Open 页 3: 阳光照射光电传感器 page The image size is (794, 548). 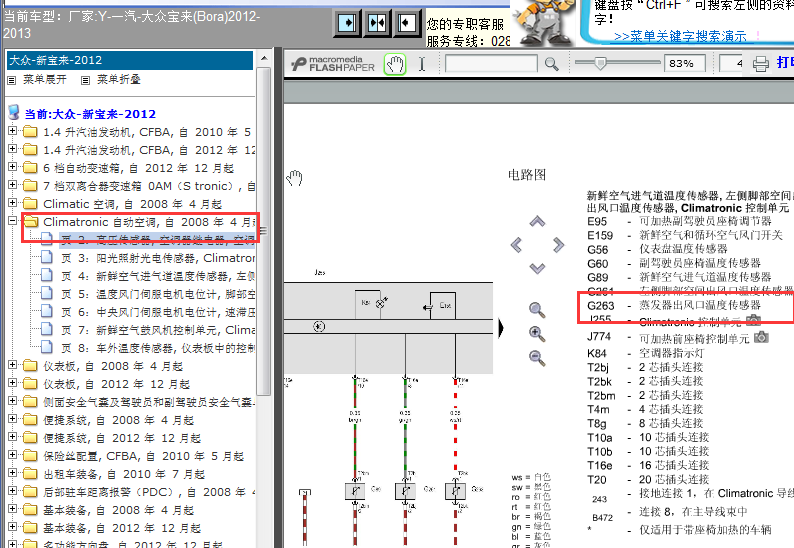click(x=157, y=258)
